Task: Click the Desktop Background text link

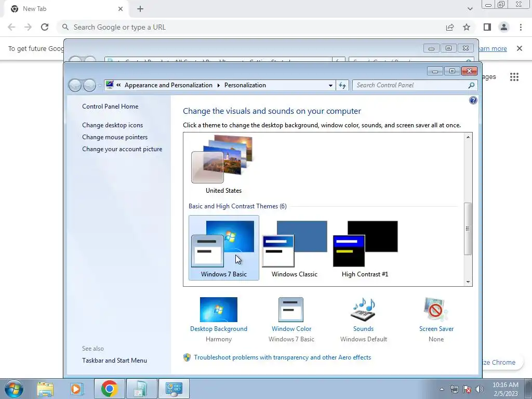Action: [219, 329]
